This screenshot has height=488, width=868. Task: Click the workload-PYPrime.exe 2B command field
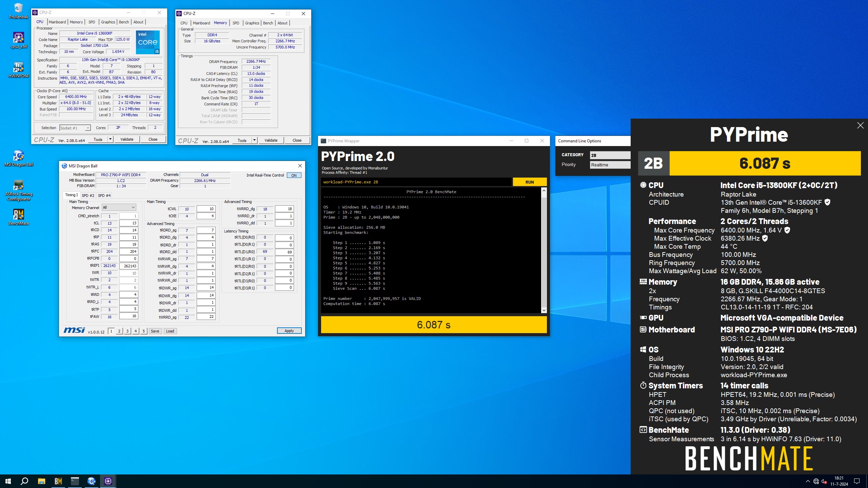tap(416, 182)
